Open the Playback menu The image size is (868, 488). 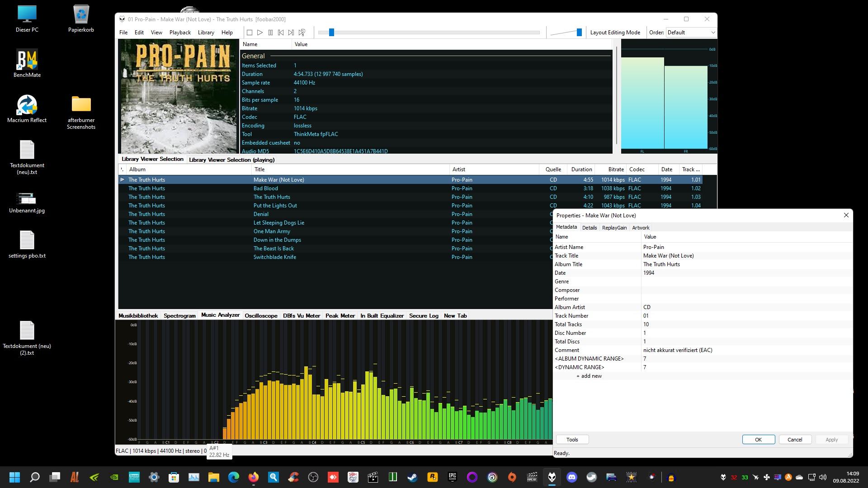(180, 33)
